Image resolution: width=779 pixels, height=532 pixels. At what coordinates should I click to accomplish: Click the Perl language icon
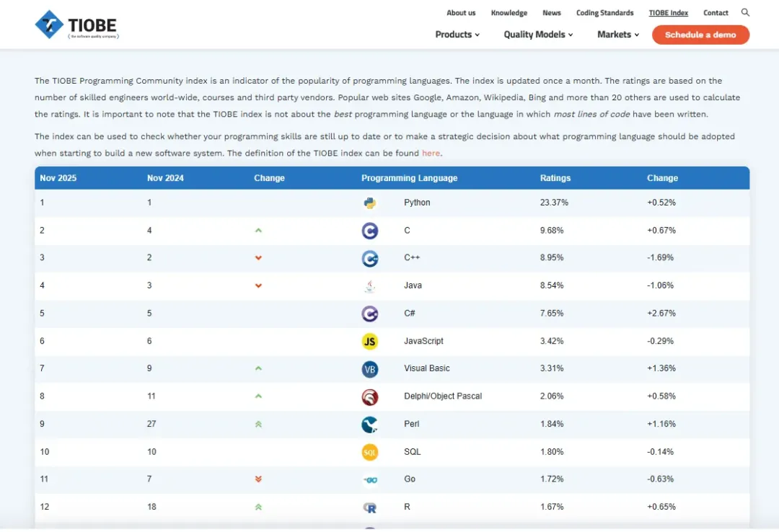point(369,425)
